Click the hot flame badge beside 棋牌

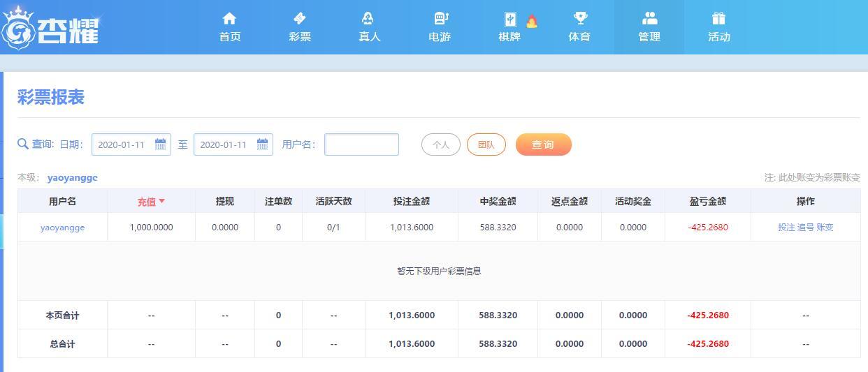tap(532, 22)
